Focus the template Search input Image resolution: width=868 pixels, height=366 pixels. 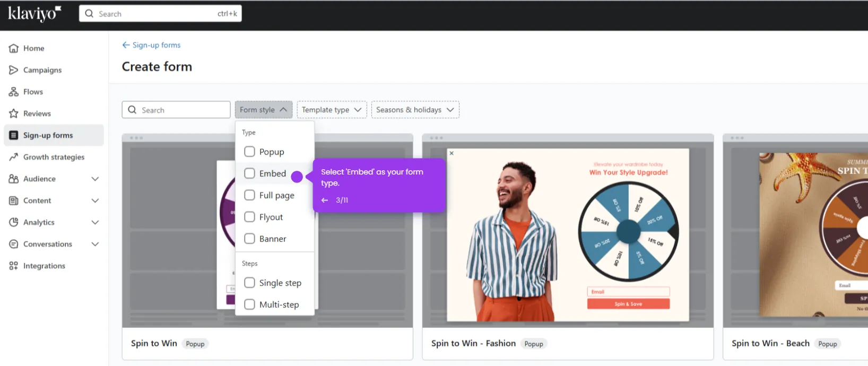(x=176, y=110)
